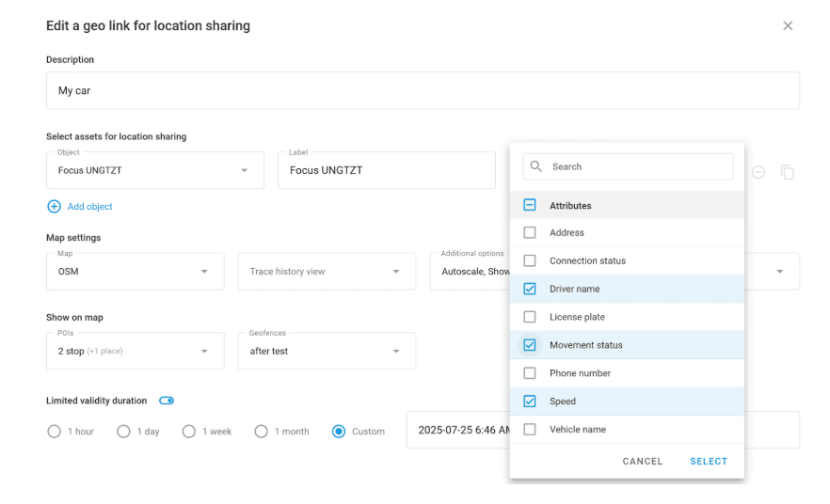Toggle the Limited validity duration switch
830x504 pixels.
[167, 401]
